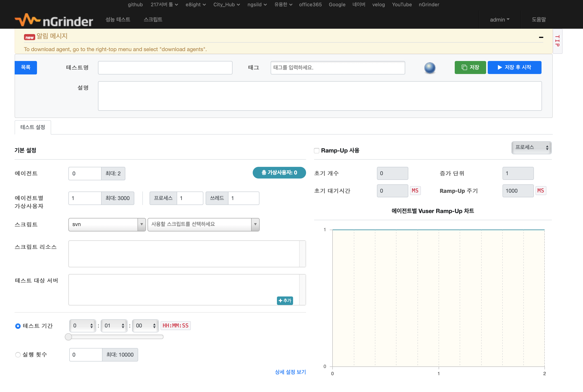Select the 실행 횟수 radio button
Screen dimensions: 583x392
pos(18,355)
